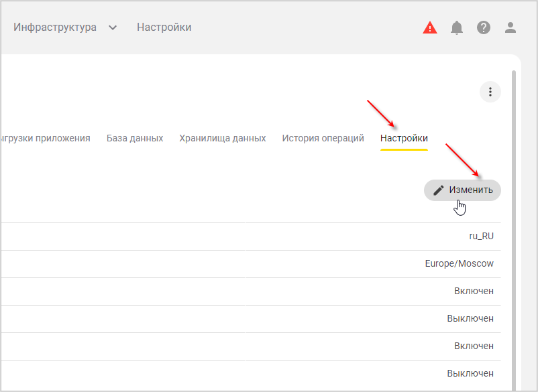538x392 pixels.
Task: Open the notifications bell
Action: click(x=457, y=27)
